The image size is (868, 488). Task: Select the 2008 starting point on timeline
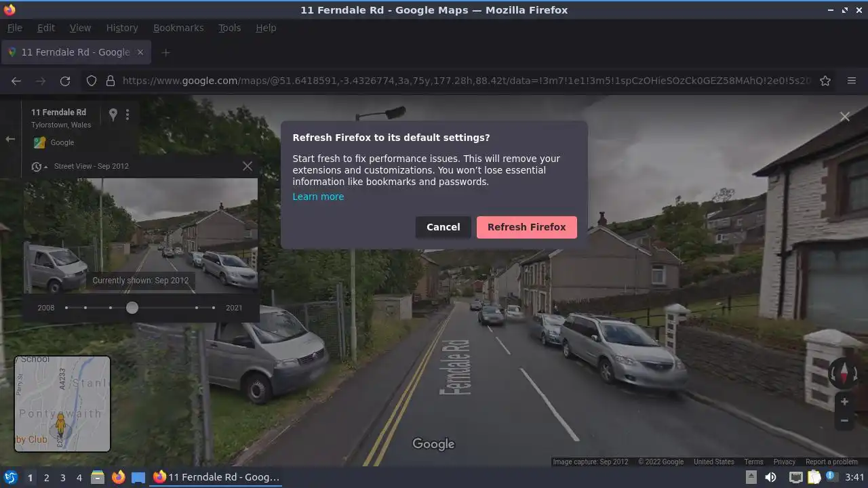click(66, 308)
